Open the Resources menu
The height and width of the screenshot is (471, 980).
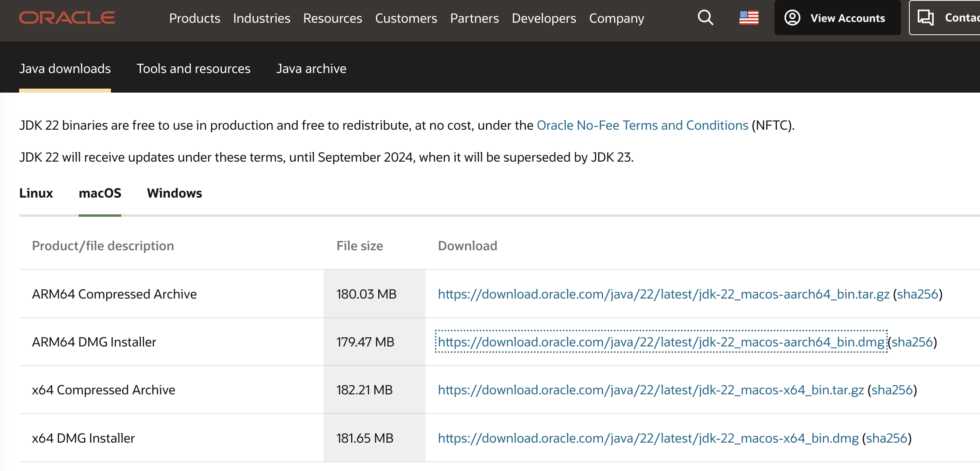tap(332, 18)
